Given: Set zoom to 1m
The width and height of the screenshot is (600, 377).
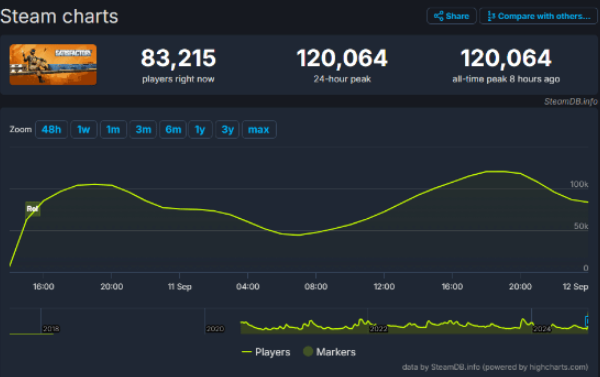Looking at the screenshot, I should pos(113,129).
